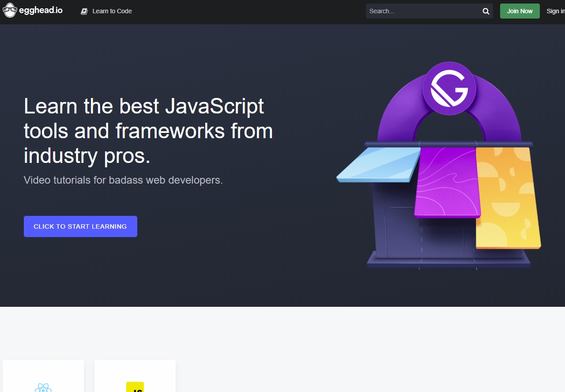Viewport: 565px width, 392px height.
Task: Click the Gatsby G logo emblem
Action: pos(449,88)
